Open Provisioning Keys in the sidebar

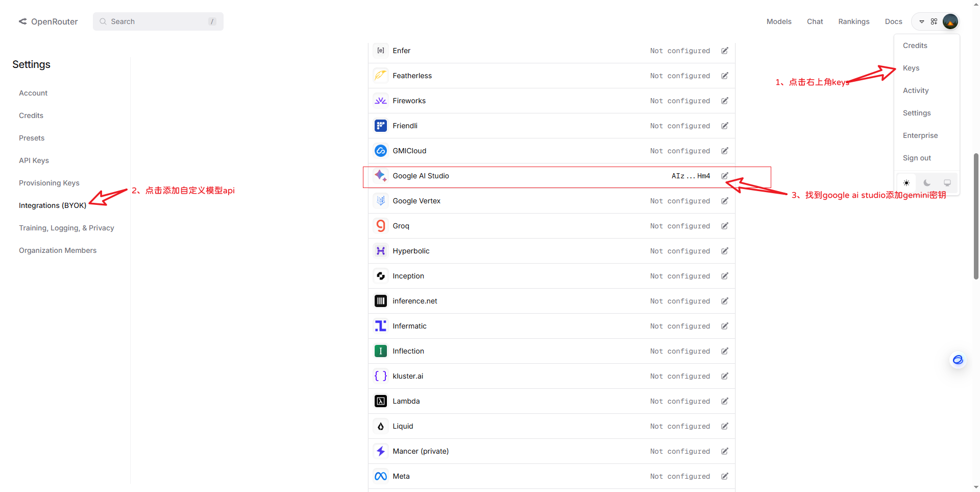pyautogui.click(x=49, y=183)
